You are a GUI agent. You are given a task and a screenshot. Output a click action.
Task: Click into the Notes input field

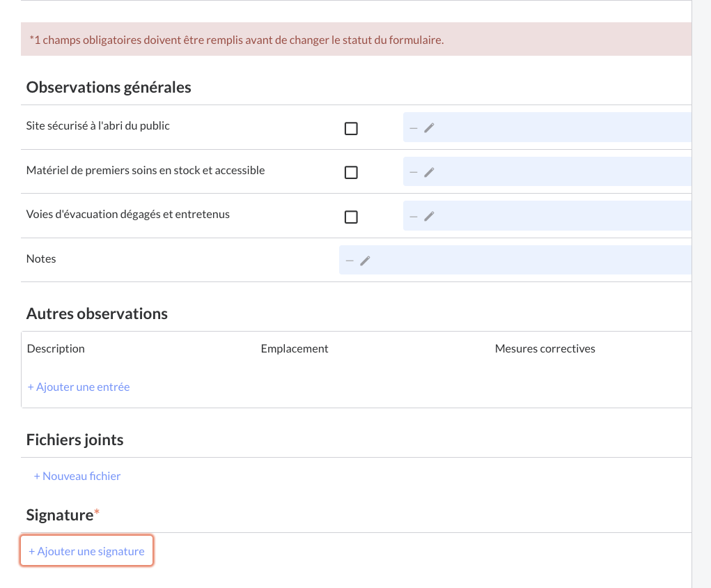pos(515,259)
